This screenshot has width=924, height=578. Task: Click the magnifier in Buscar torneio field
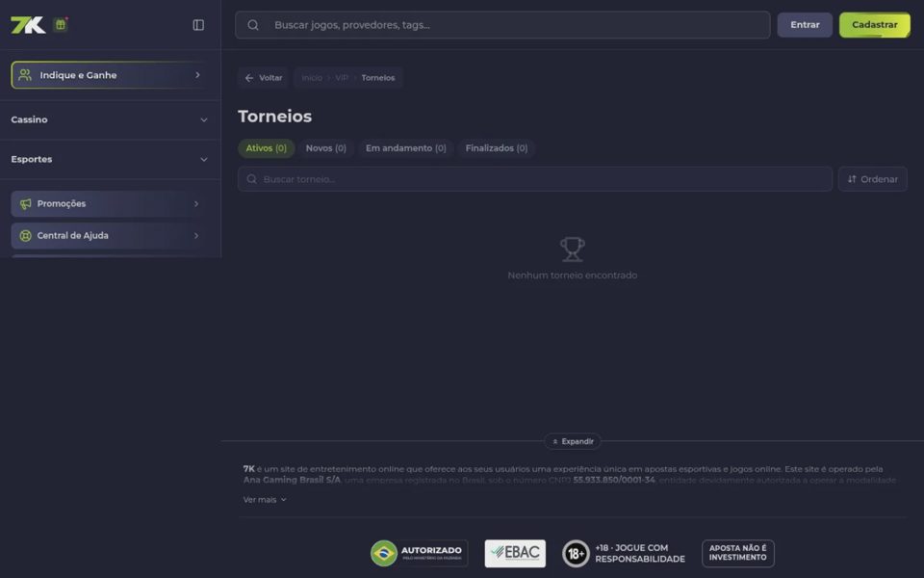point(251,179)
